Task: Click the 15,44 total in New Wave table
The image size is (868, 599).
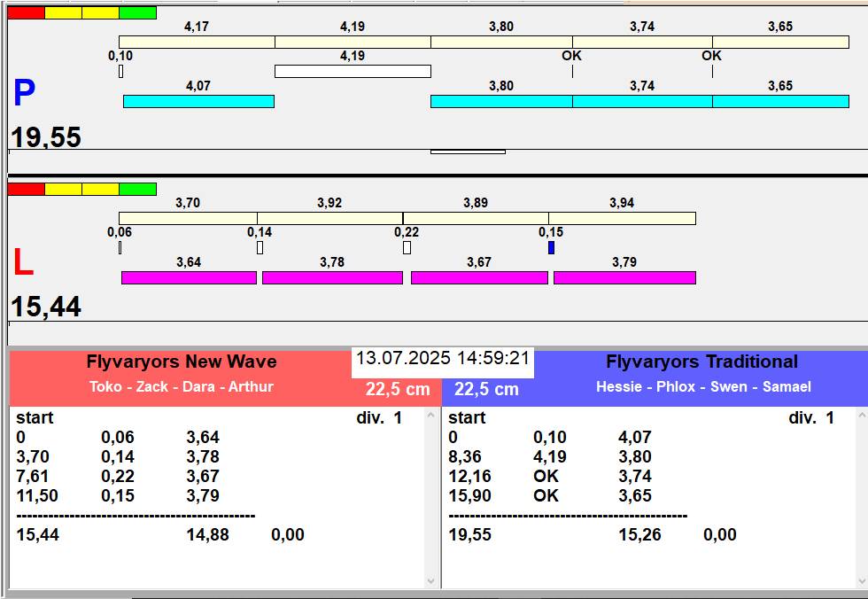Action: [37, 535]
